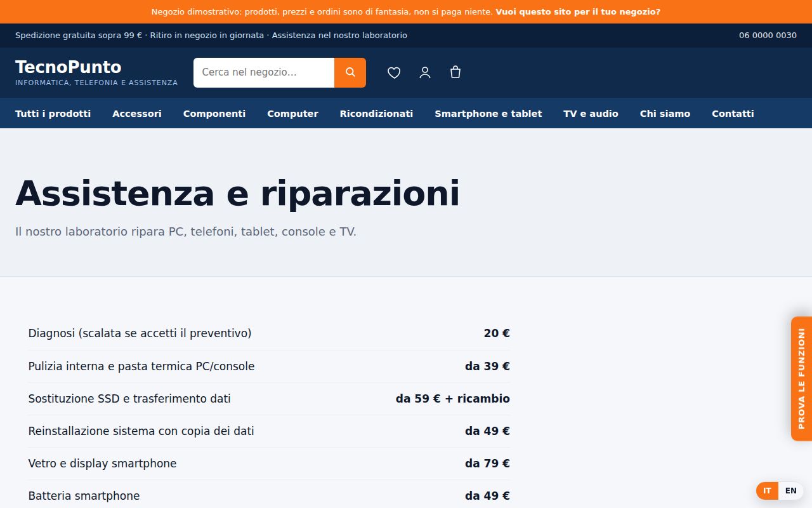Open Smartphone e tablet category
The width and height of the screenshot is (812, 508).
tap(488, 114)
